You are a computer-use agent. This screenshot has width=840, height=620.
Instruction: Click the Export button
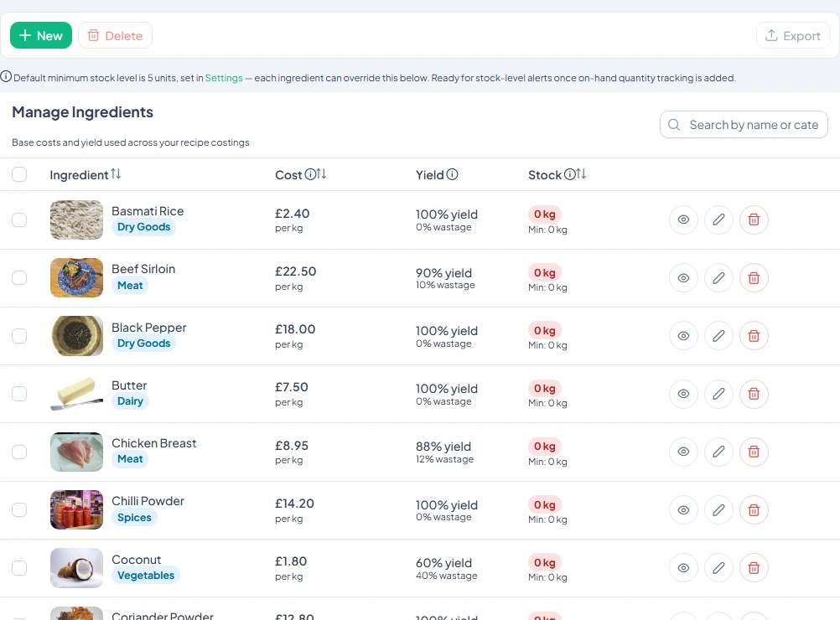point(793,36)
